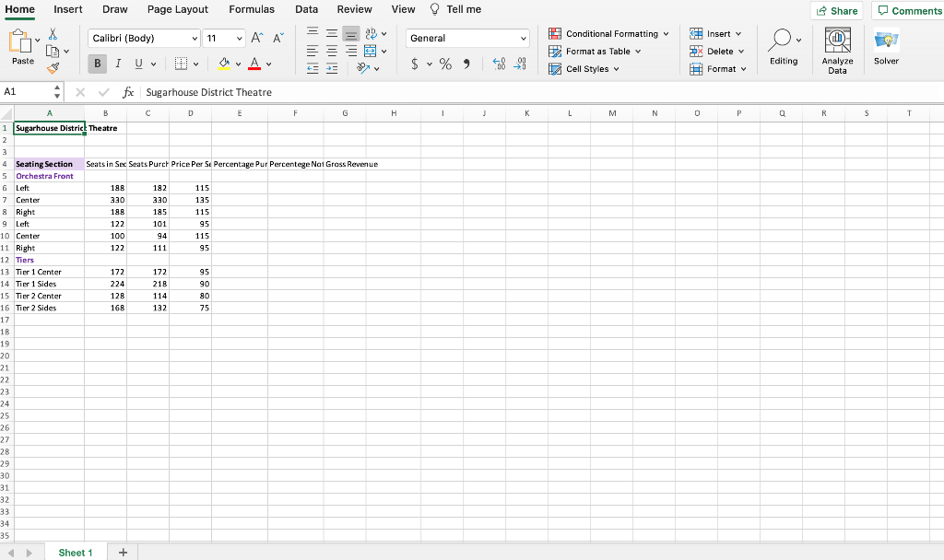
Task: Copy selection using the copy icon
Action: [53, 52]
